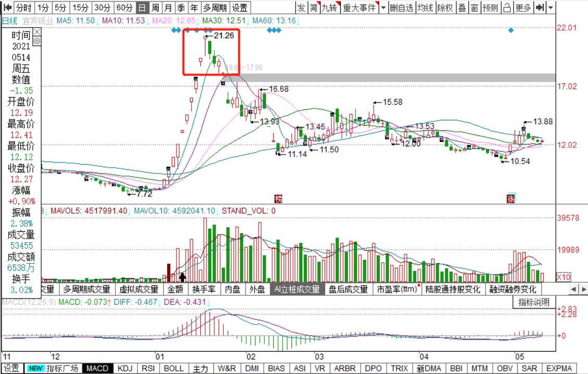588x374 pixels.
Task: Click the black up arrow on the volume chart
Action: [182, 277]
